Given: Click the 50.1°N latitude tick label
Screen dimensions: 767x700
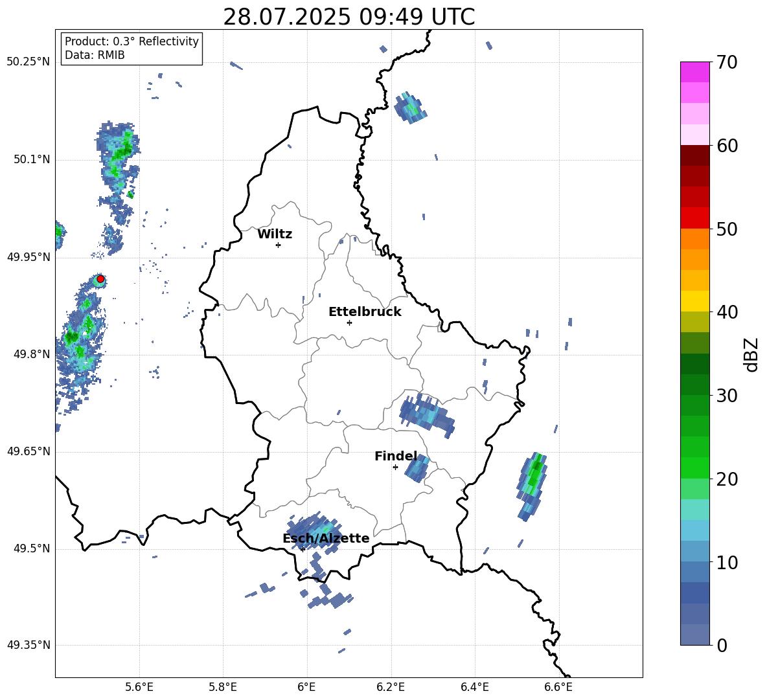Looking at the screenshot, I should [x=31, y=159].
